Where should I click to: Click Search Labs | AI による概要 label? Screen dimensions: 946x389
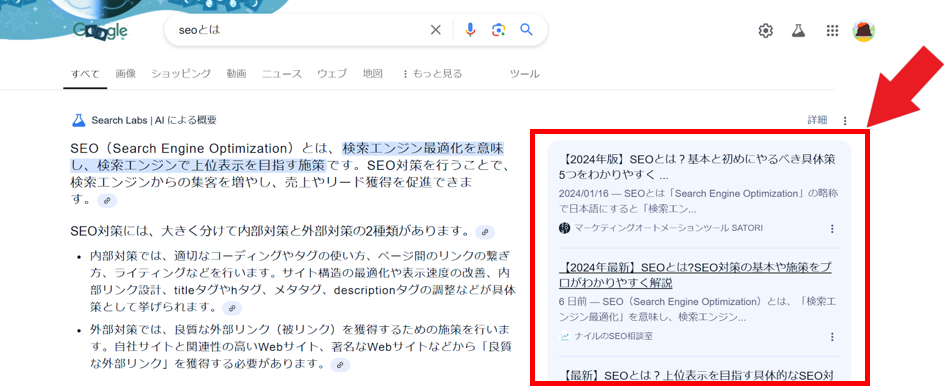coord(154,120)
